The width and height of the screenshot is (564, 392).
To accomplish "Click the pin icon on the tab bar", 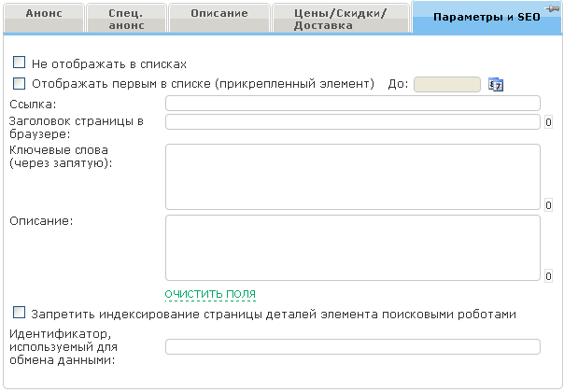I will 554,7.
